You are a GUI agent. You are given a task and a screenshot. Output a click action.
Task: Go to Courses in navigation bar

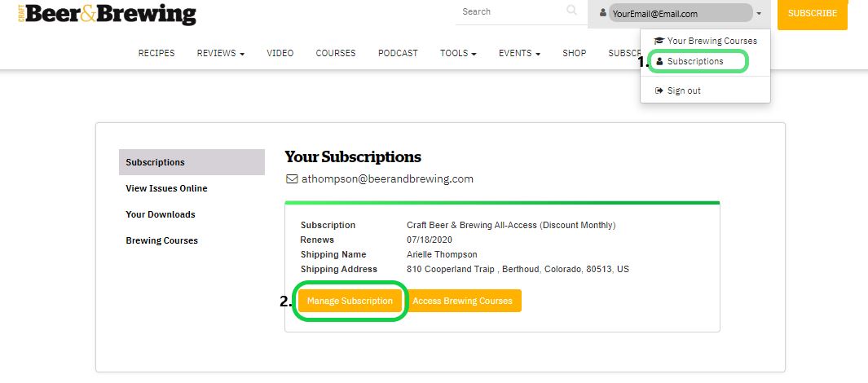(x=336, y=53)
